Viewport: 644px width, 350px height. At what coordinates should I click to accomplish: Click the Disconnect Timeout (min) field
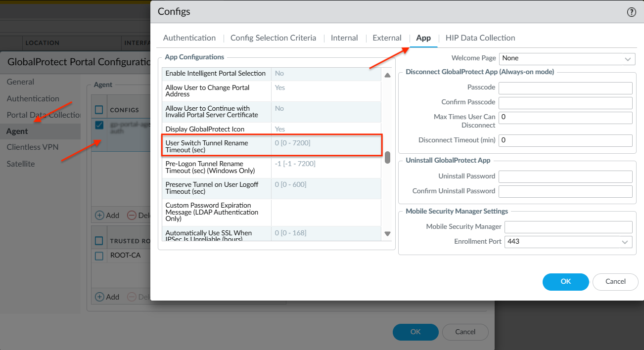click(565, 140)
